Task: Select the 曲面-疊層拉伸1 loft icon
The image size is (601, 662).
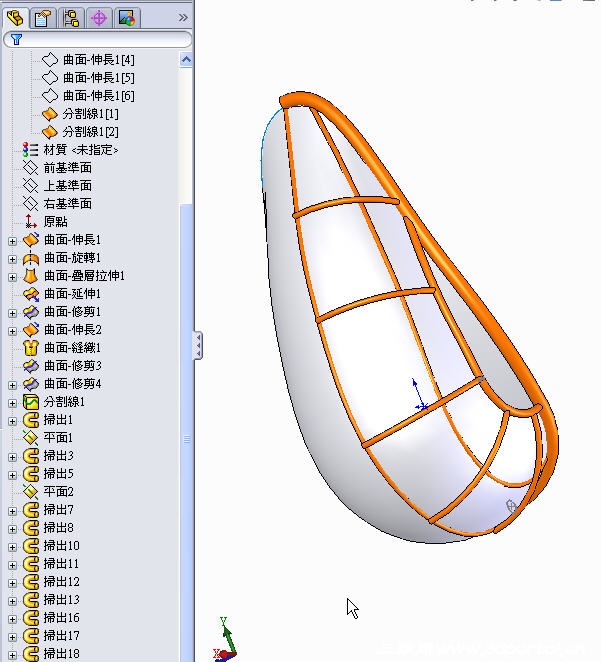Action: click(x=31, y=276)
